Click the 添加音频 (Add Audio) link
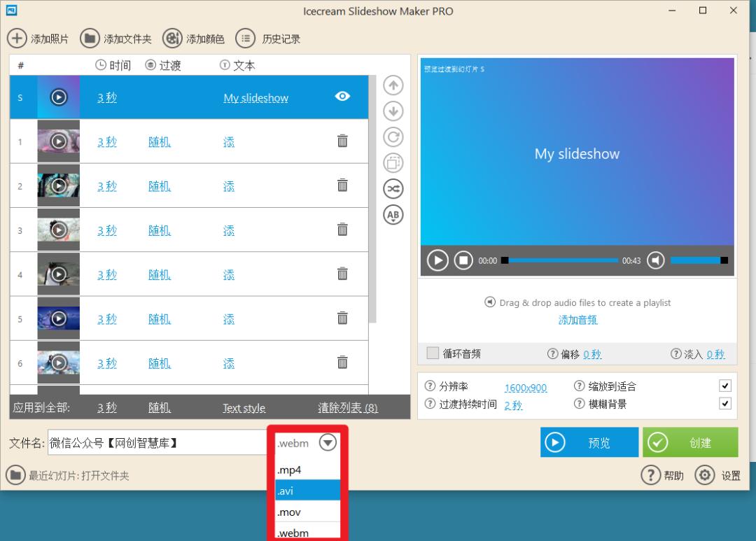756x541 pixels. [x=577, y=320]
